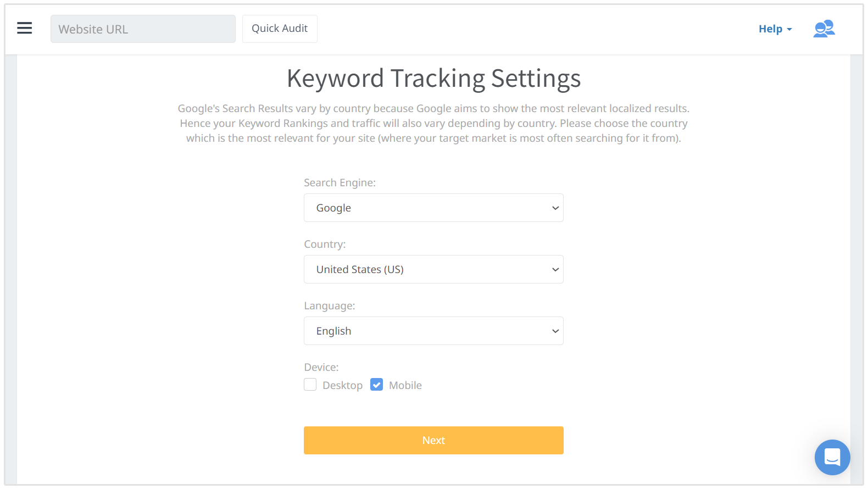This screenshot has width=868, height=489.
Task: Click the Keyword Tracking Settings heading
Action: tap(433, 78)
